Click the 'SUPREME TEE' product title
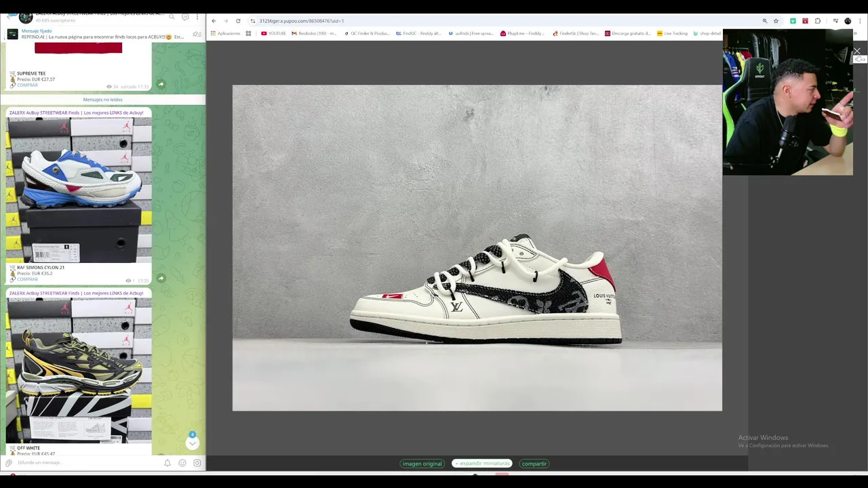Screen dimensions: 868x488 (x=31, y=73)
